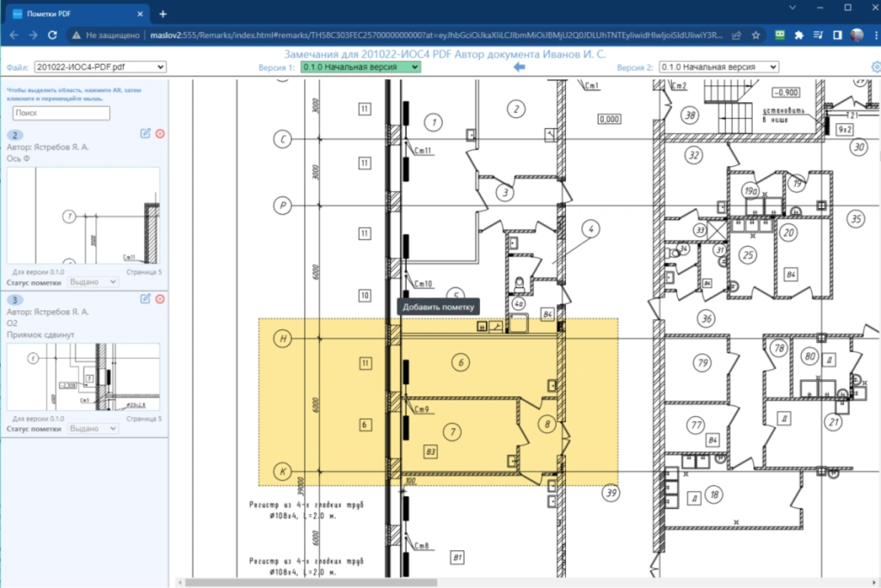881x588 pixels.
Task: Expand the Версия 2 version dropdown
Action: point(718,67)
